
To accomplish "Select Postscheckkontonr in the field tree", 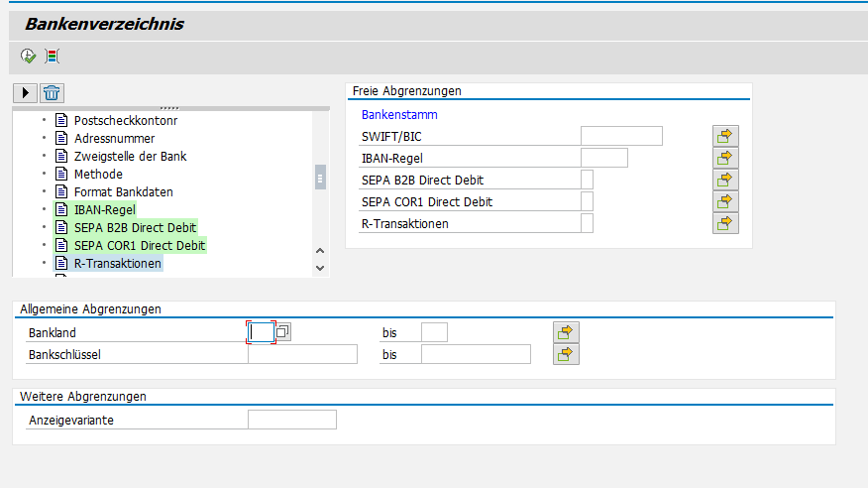I will click(x=126, y=120).
